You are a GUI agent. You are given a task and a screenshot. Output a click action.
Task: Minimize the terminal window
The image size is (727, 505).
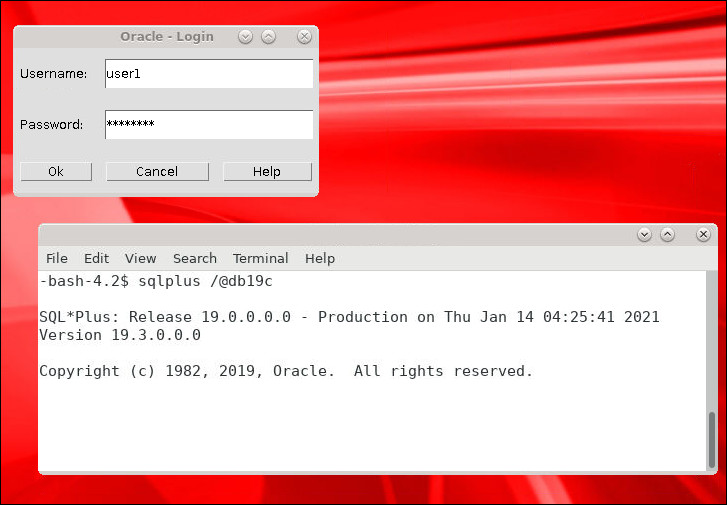(644, 235)
